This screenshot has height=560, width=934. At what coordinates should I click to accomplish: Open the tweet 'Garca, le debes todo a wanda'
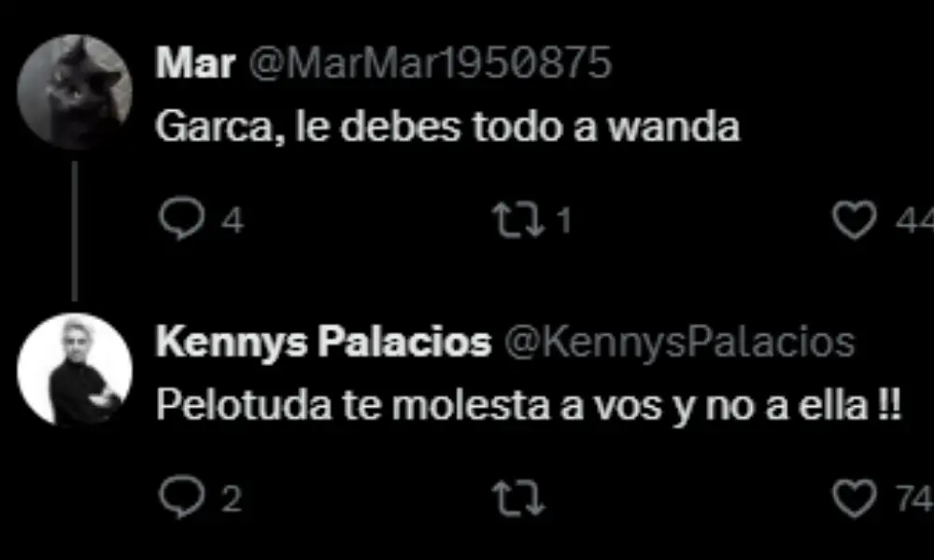pos(447,127)
